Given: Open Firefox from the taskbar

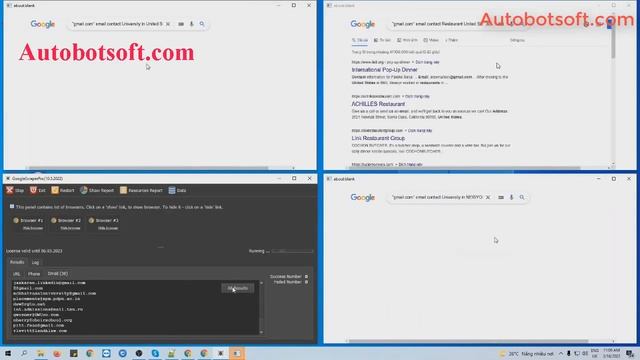Looking at the screenshot, I should [57, 353].
